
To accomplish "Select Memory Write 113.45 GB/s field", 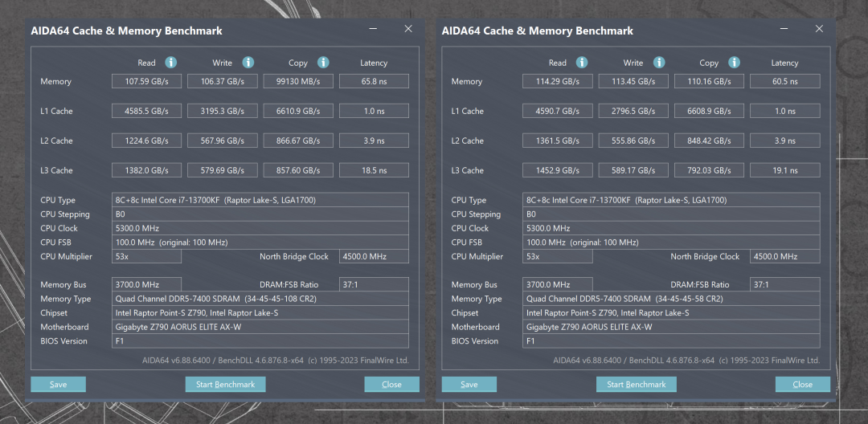I will click(x=633, y=81).
